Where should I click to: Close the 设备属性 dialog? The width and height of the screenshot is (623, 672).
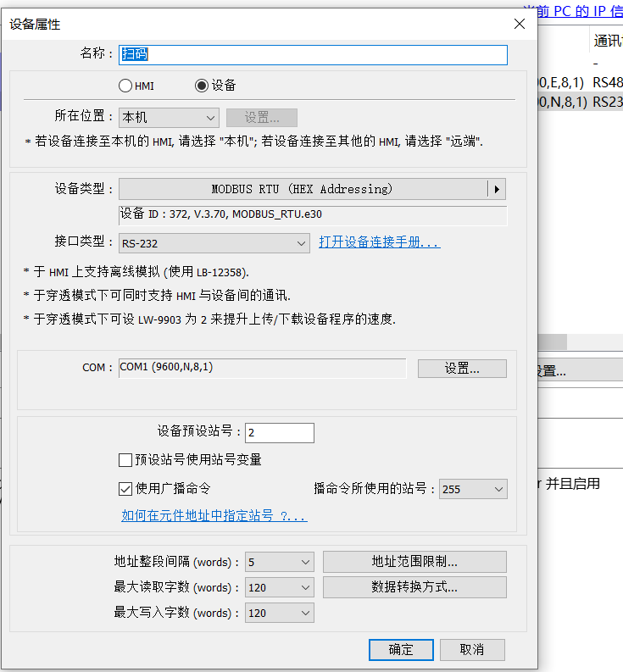(520, 24)
